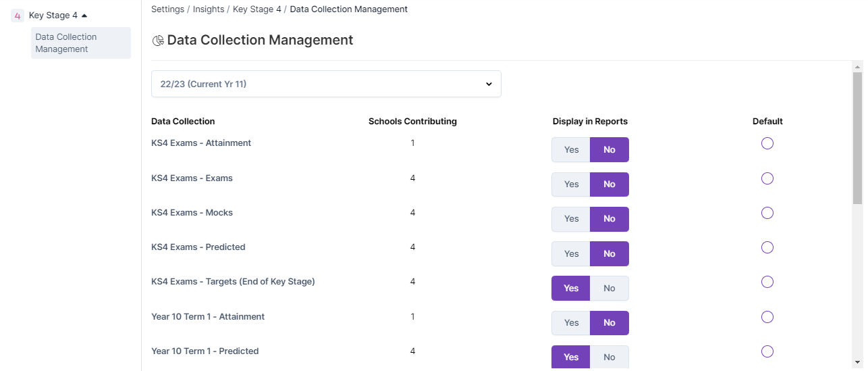Viewport: 868px width, 371px height.
Task: Click the scroll down arrow on scrollbar
Action: 857,362
